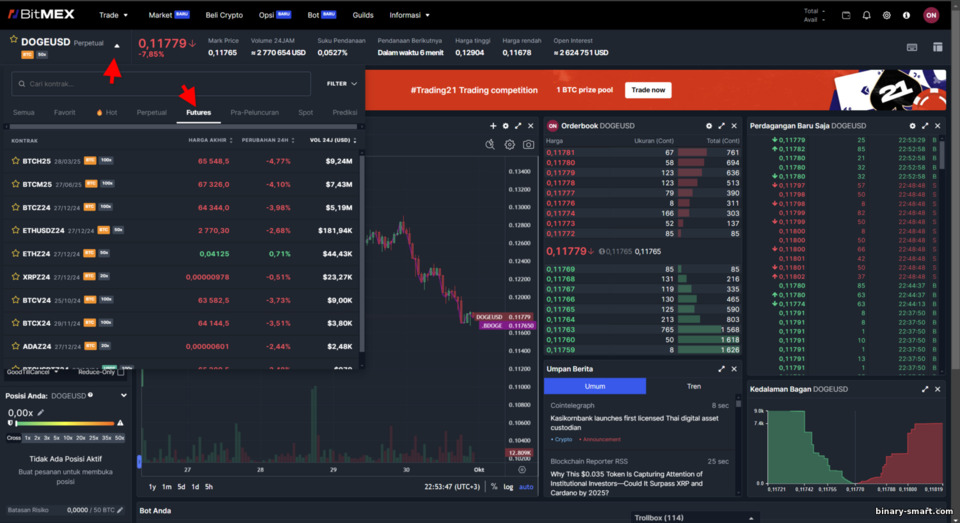Viewport: 960px width, 523px height.
Task: Open Beli Crypto page
Action: 223,15
